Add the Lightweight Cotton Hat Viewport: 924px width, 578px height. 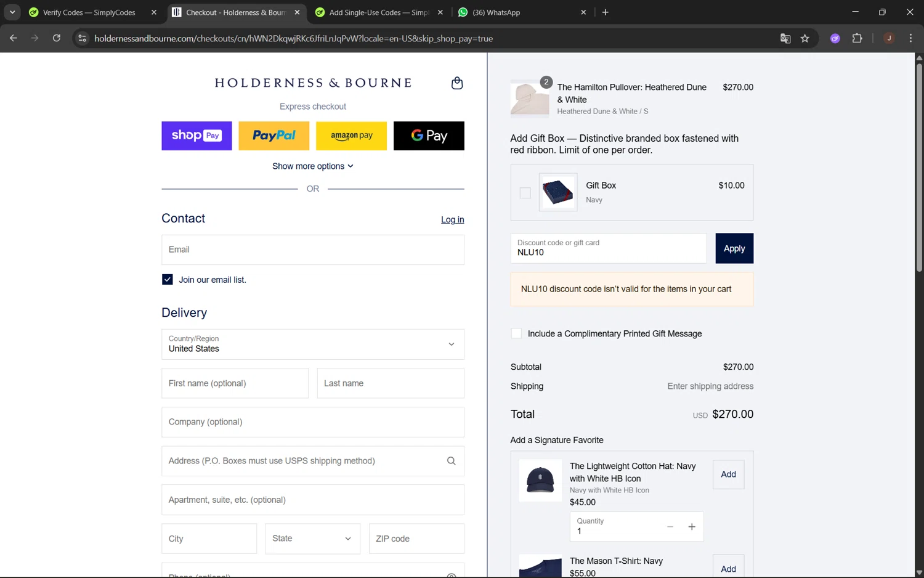728,474
